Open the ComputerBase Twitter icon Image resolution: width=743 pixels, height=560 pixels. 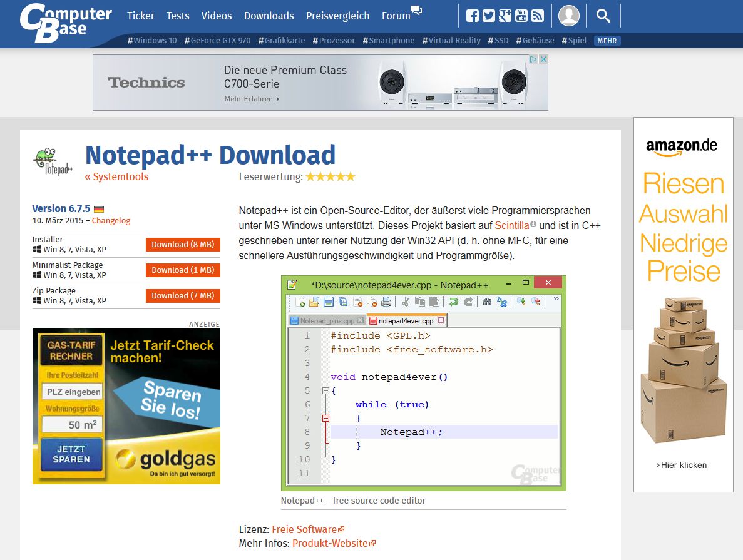(488, 16)
